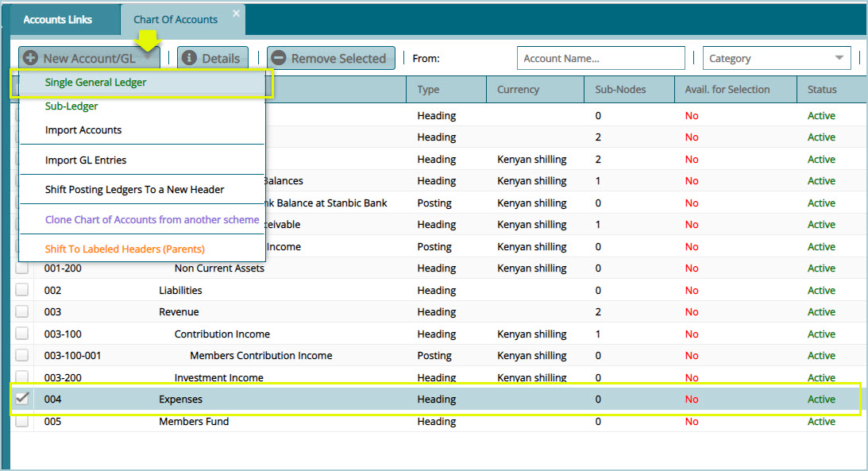
Task: Click the Status column header
Action: (x=831, y=89)
